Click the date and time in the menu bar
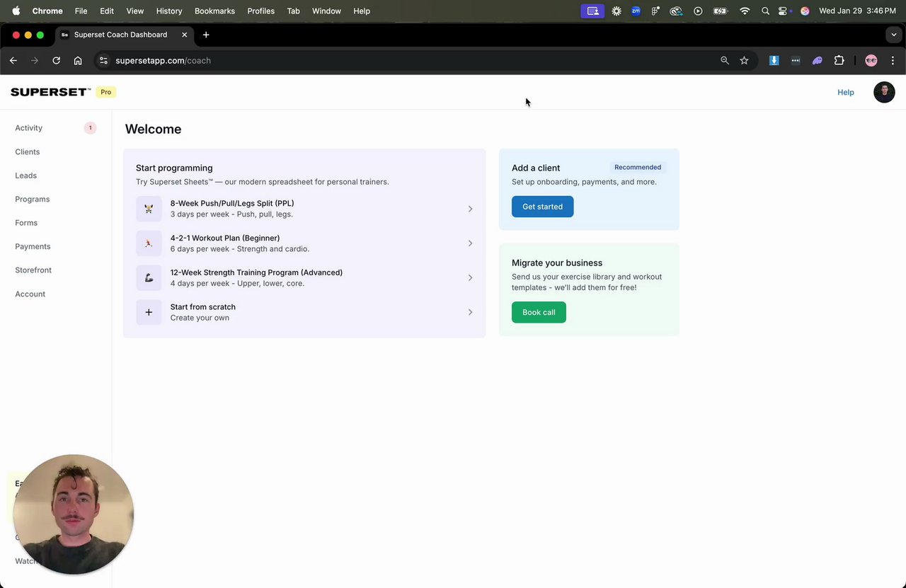 click(x=857, y=11)
